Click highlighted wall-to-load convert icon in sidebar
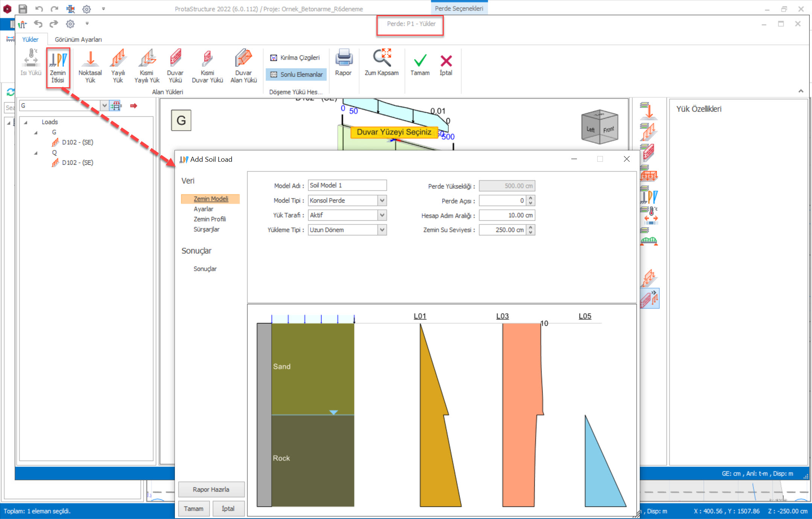Image resolution: width=812 pixels, height=519 pixels. pyautogui.click(x=650, y=299)
